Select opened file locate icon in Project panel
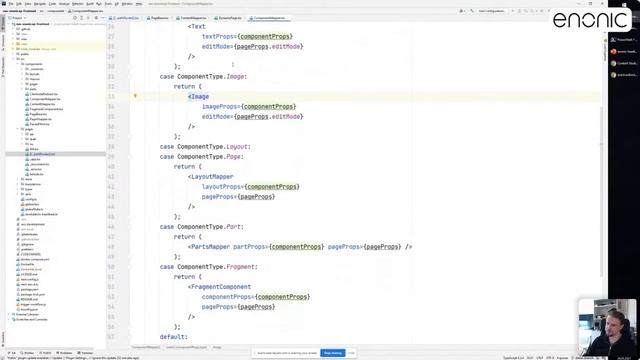This screenshot has height=360, width=640. [75, 18]
